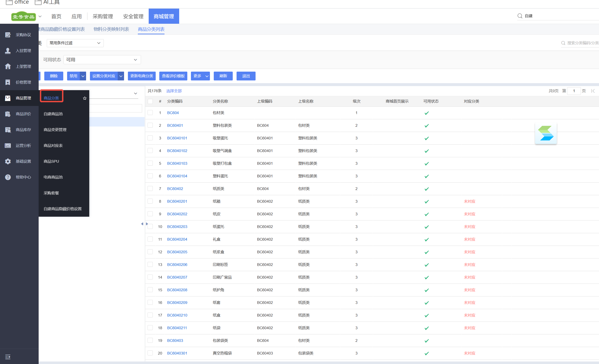This screenshot has width=599, height=364.
Task: Click the floating green-blue assistant logo
Action: click(x=545, y=134)
